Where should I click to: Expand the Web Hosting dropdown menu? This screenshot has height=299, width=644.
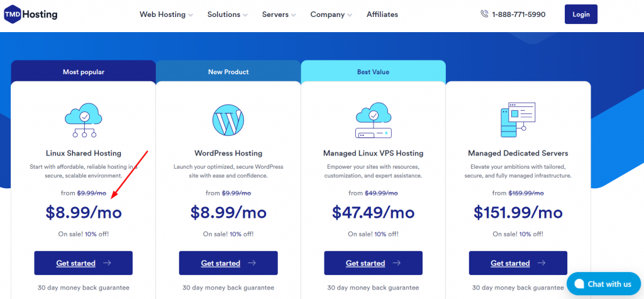tap(166, 14)
